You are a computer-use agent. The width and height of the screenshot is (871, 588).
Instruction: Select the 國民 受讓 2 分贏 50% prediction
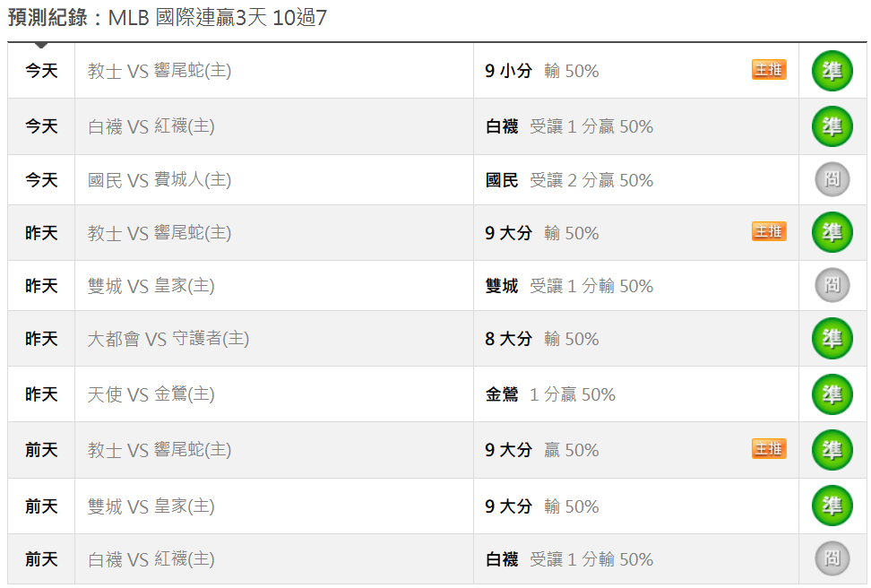569,180
